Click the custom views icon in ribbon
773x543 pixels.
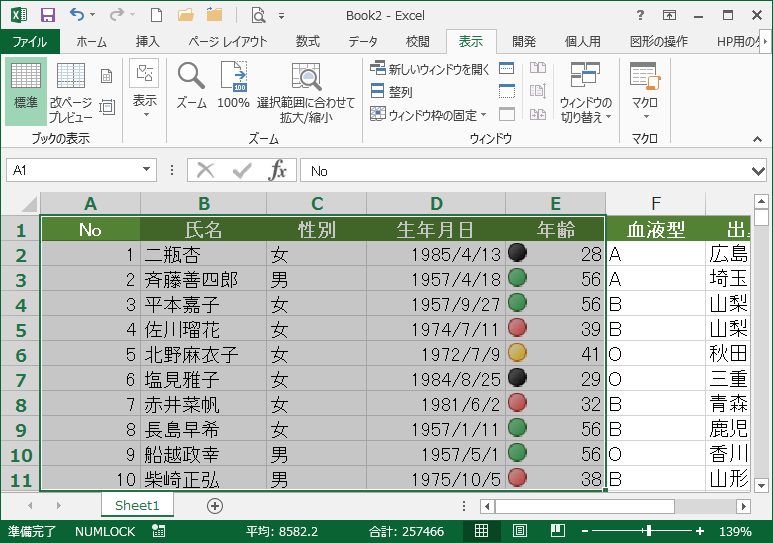(106, 107)
